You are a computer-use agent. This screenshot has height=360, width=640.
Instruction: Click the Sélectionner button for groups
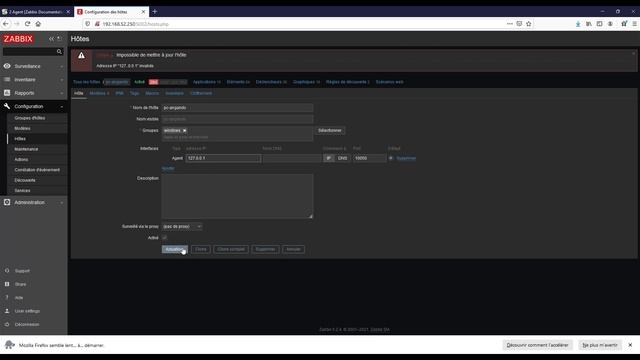(x=330, y=131)
